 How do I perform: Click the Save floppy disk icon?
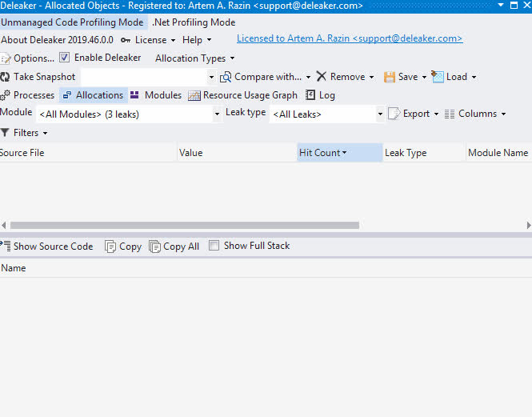click(390, 77)
